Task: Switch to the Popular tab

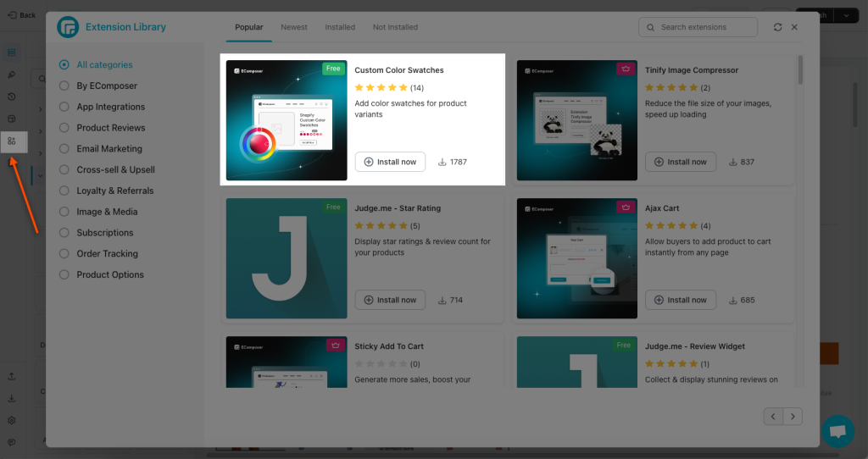Action: tap(249, 27)
